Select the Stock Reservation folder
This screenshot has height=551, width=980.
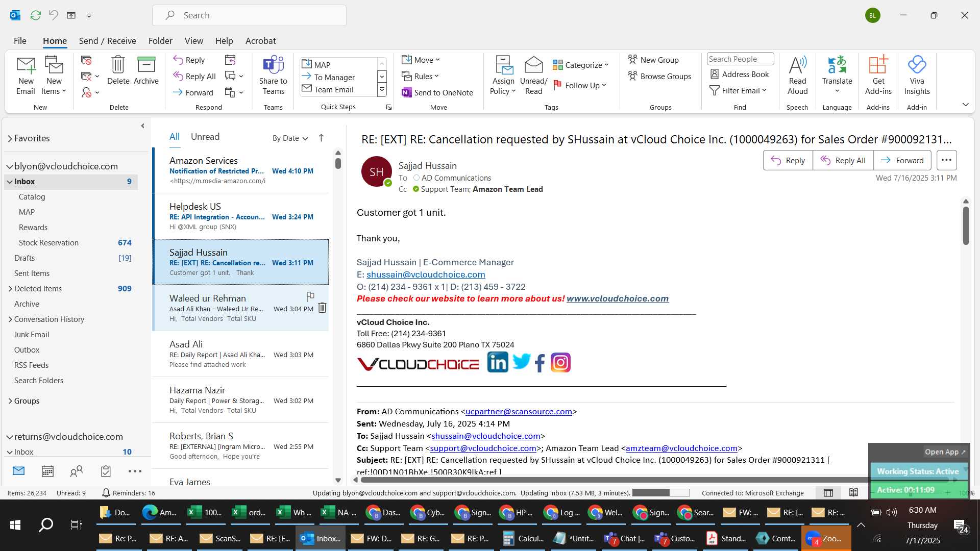point(71,243)
